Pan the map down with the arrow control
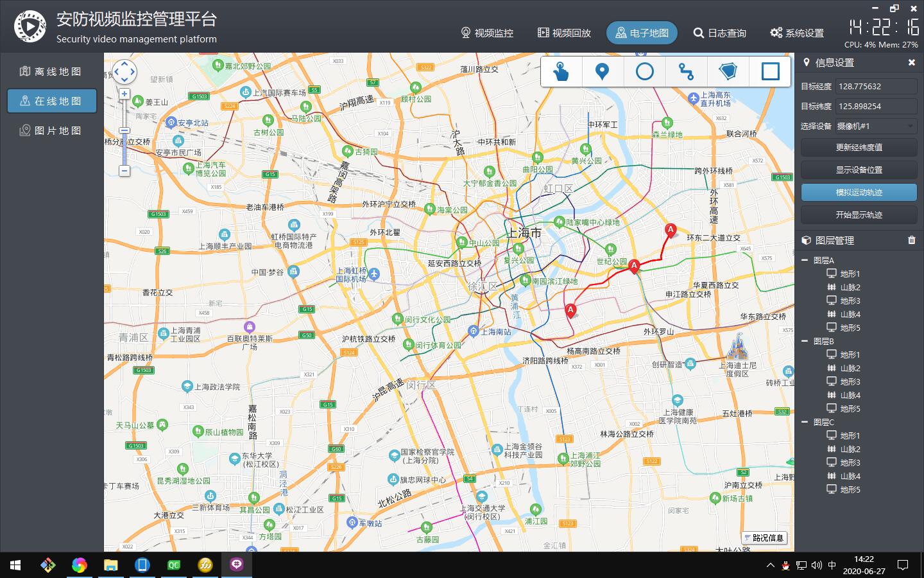924x578 pixels. (124, 80)
